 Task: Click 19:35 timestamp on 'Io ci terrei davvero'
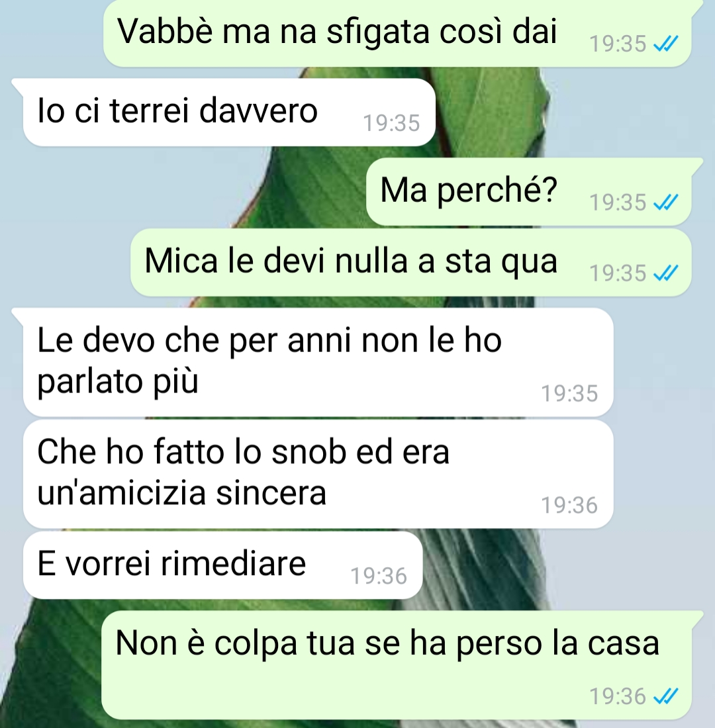pos(391,124)
